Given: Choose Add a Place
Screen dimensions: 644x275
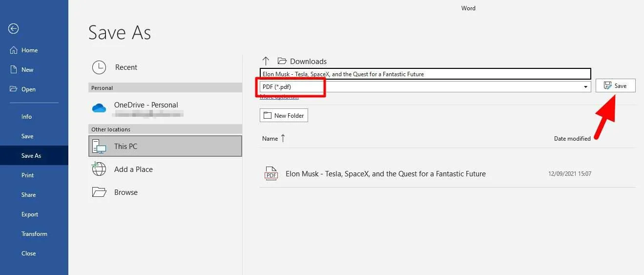Looking at the screenshot, I should pos(166,169).
